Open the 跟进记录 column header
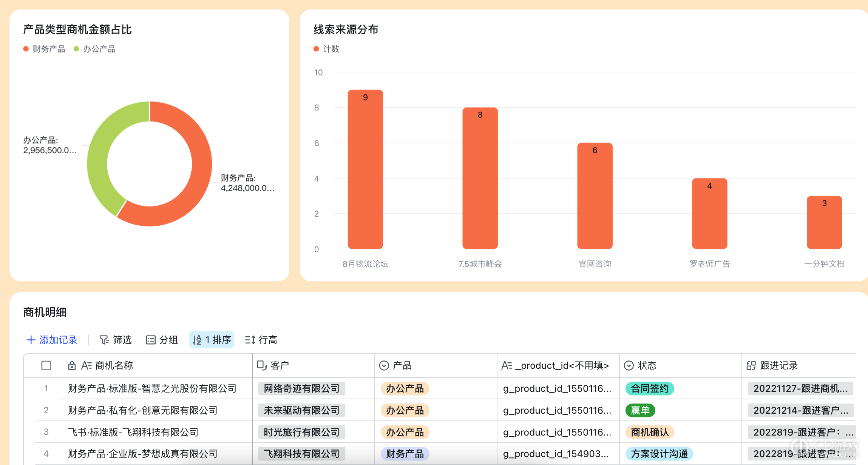The width and height of the screenshot is (868, 465). 799,366
